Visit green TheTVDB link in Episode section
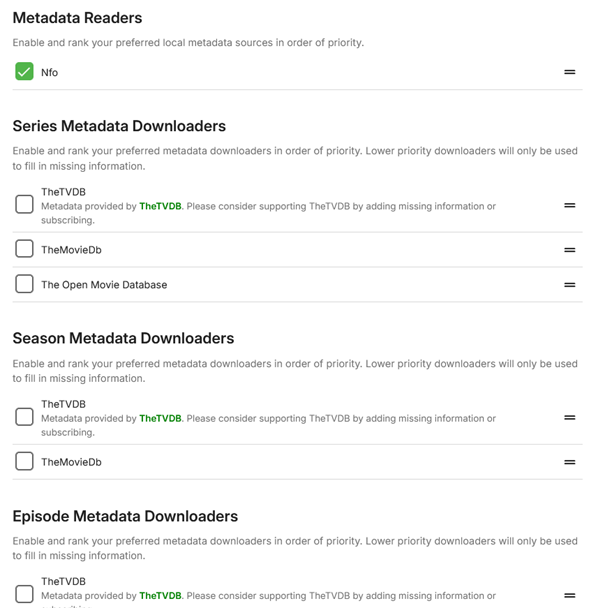This screenshot has height=608, width=605. (160, 596)
